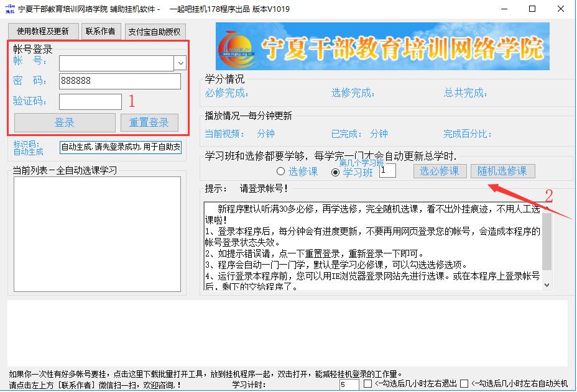
Task: Click the 选修完成 credit label
Action: 353,93
